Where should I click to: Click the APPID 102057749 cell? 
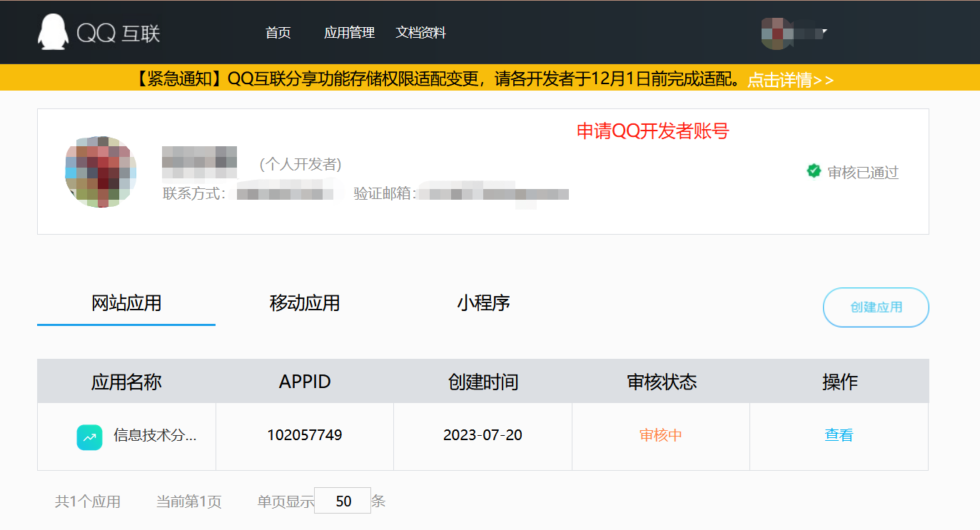[x=304, y=435]
